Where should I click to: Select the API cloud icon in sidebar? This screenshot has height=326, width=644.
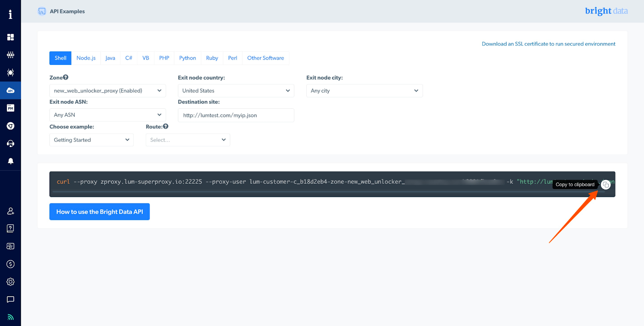click(x=10, y=90)
